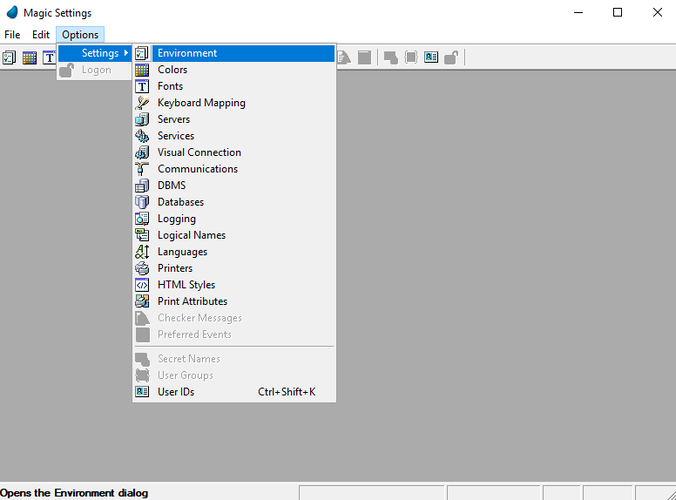676x500 pixels.
Task: Click the DBMS icon in the submenu
Action: click(x=142, y=185)
